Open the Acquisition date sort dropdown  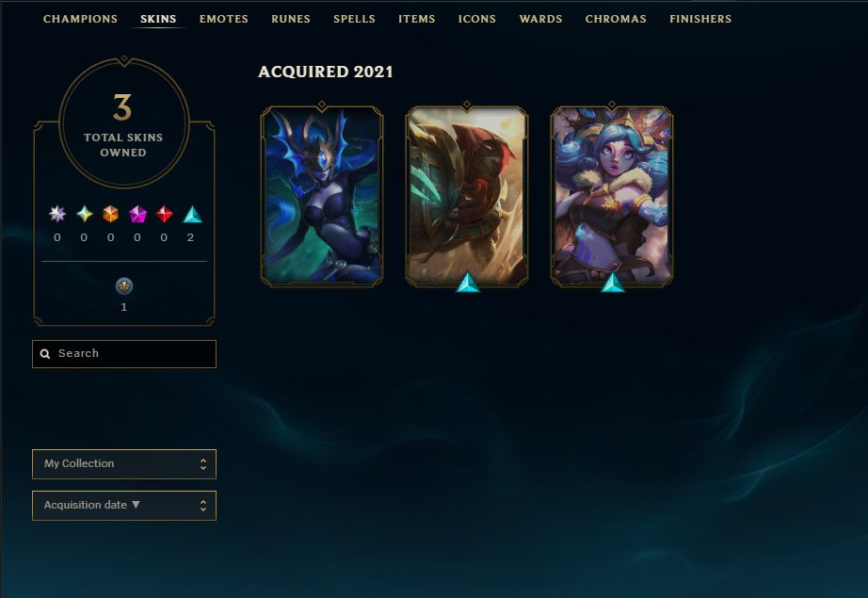tap(124, 506)
